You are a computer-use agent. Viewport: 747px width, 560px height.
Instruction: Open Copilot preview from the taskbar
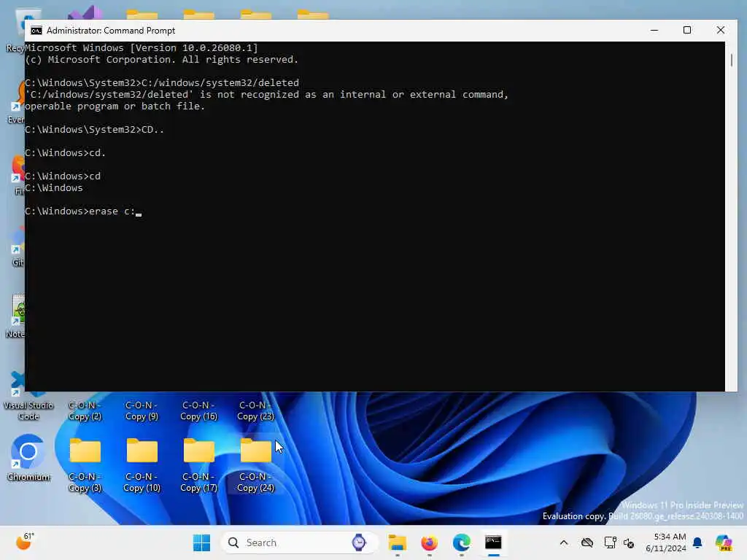tap(724, 542)
